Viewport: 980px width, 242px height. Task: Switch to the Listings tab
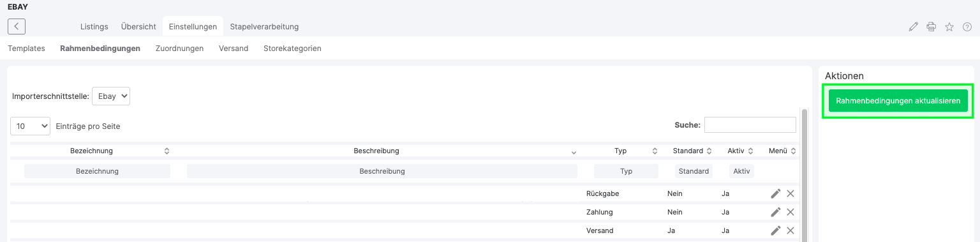pos(94,27)
